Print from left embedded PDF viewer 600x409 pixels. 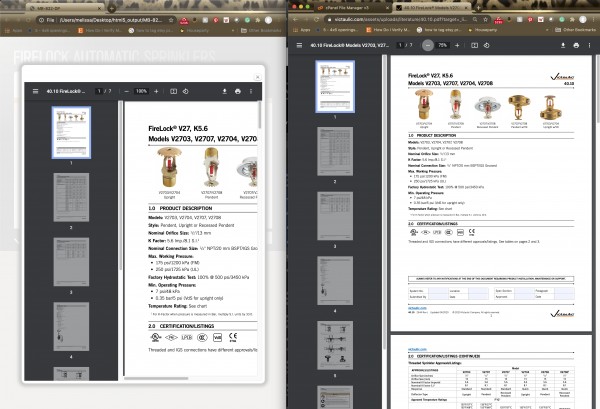pos(238,91)
